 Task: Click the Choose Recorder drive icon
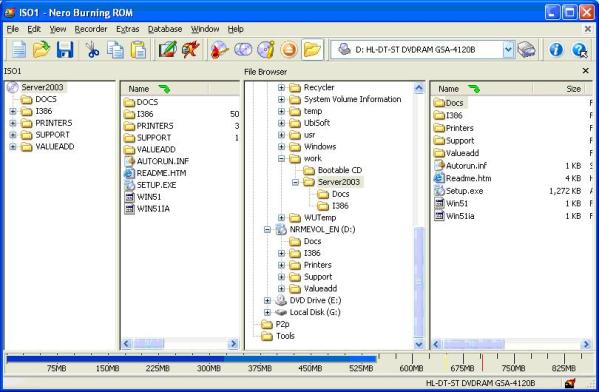[526, 50]
